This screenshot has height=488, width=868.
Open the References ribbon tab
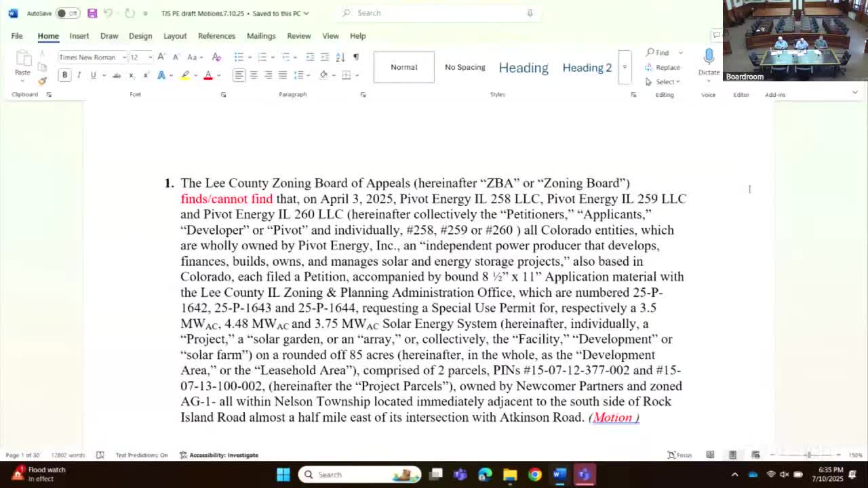[216, 36]
